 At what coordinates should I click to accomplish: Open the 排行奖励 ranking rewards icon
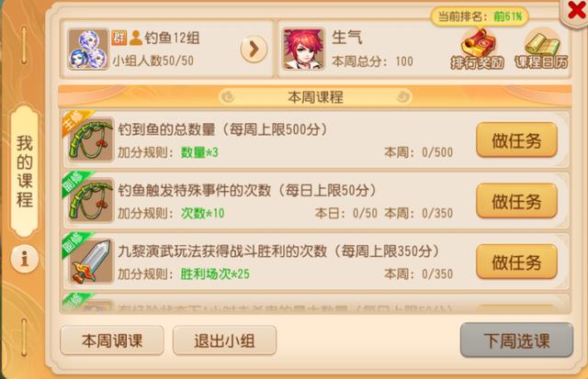pos(478,50)
